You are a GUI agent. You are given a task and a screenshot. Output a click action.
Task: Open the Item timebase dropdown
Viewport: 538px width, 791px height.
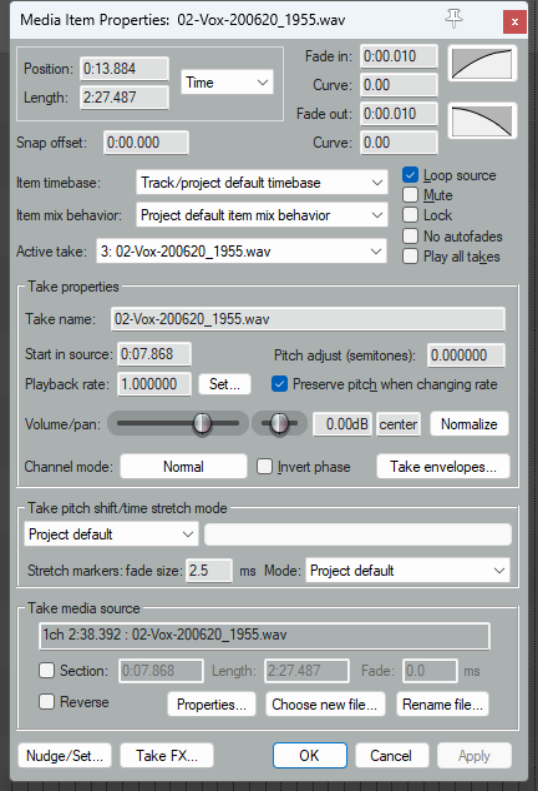(261, 183)
